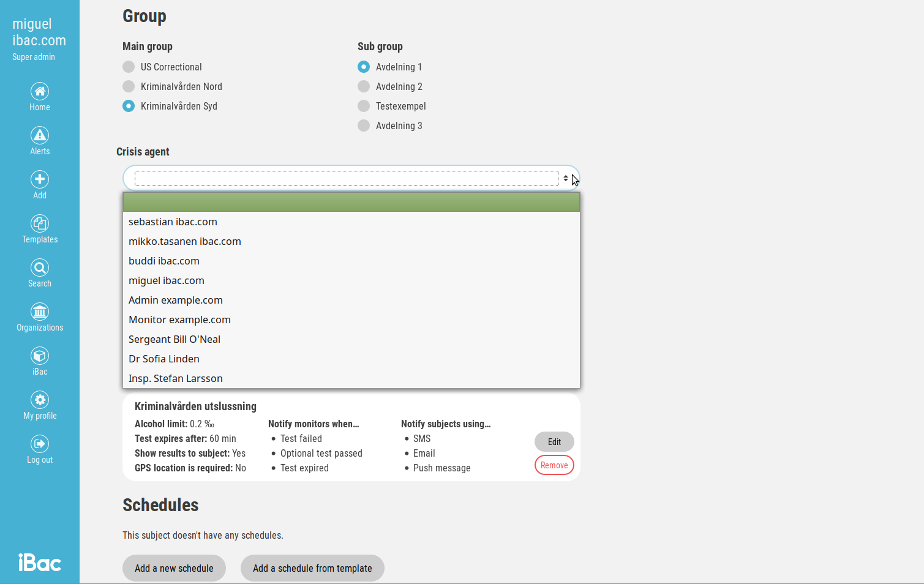Choose Avdelning 2 sub group
Screen dimensions: 924x584
[x=364, y=86]
